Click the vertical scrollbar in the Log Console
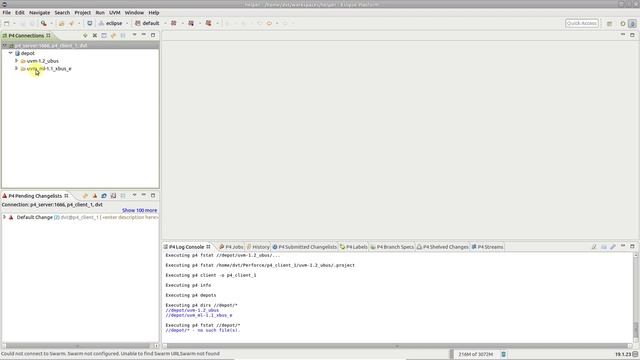 [636, 297]
